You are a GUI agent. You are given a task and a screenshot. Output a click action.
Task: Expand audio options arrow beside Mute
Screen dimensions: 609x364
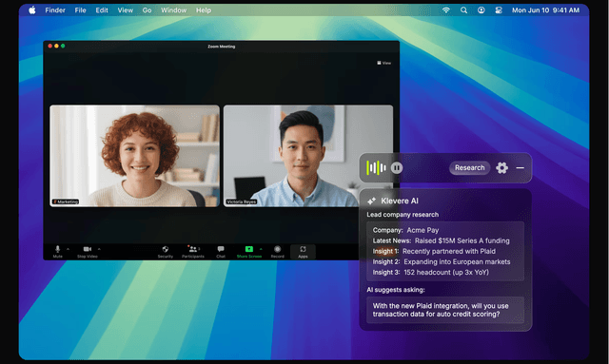point(68,249)
